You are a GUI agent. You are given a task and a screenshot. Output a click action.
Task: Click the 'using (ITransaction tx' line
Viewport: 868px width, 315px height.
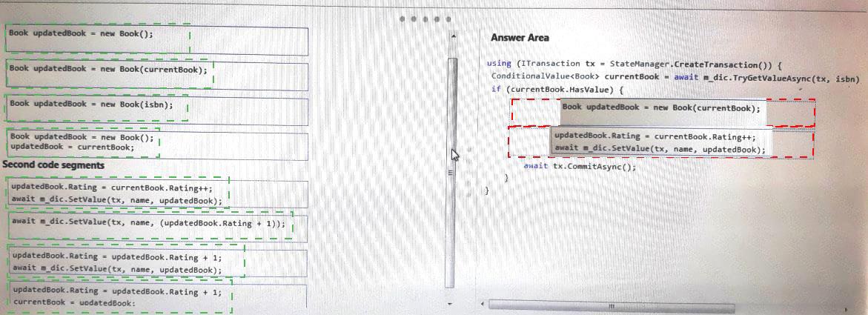tap(633, 64)
